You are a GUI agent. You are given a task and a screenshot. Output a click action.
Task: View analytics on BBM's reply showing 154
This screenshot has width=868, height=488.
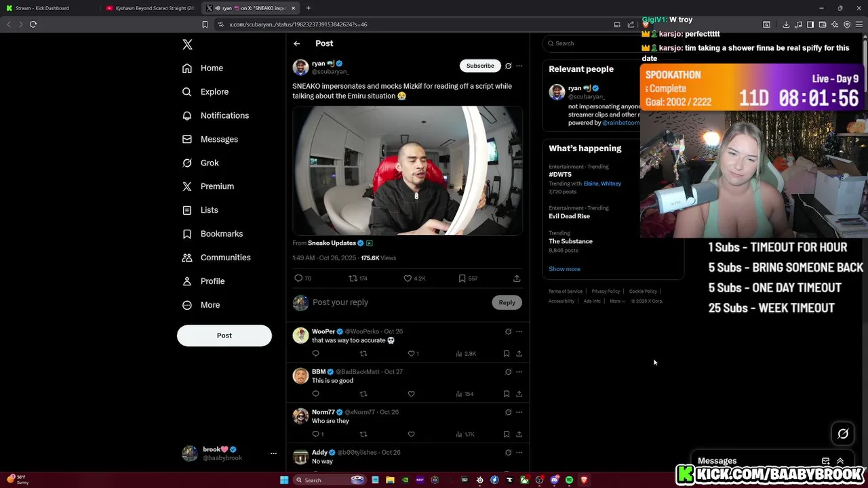tap(465, 394)
